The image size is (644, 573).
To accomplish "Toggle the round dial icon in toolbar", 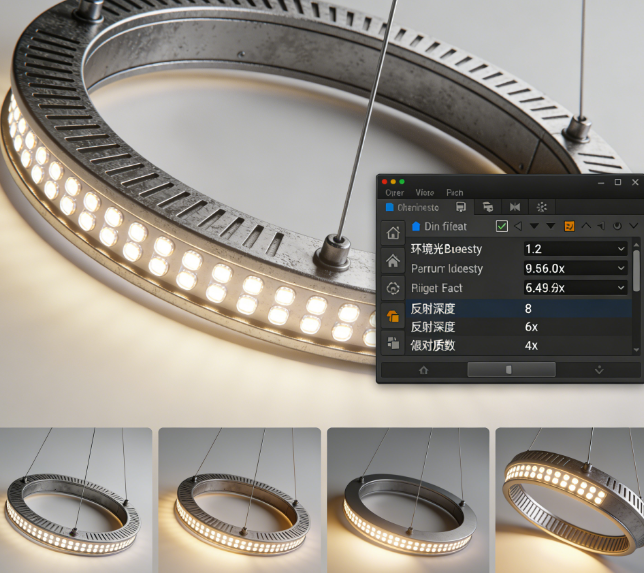I will [x=617, y=227].
